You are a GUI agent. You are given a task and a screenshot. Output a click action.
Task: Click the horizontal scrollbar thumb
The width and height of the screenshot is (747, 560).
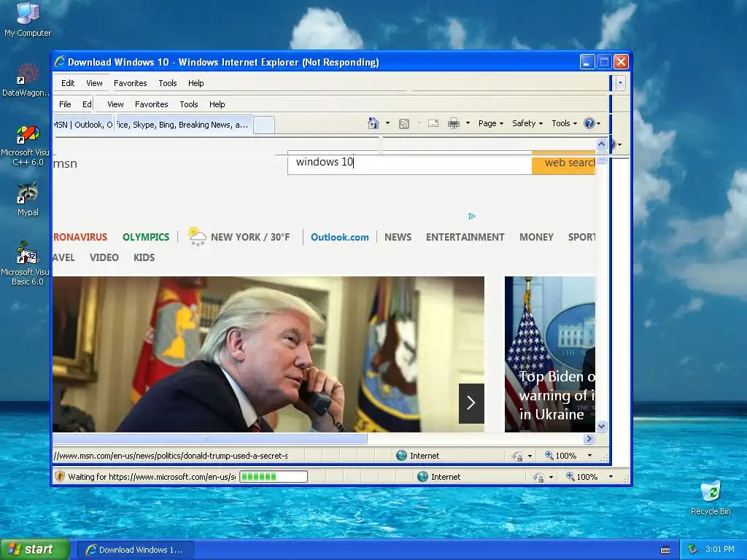209,438
